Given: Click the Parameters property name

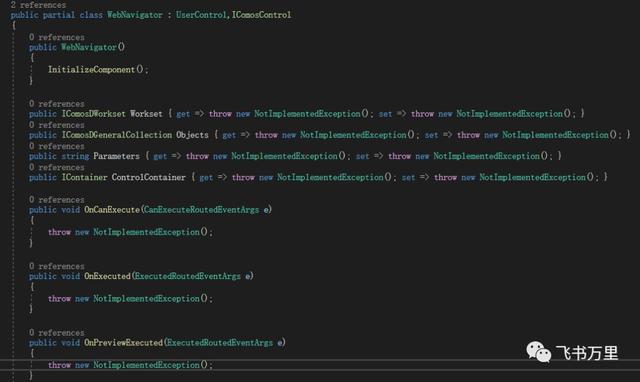Looking at the screenshot, I should tap(116, 156).
